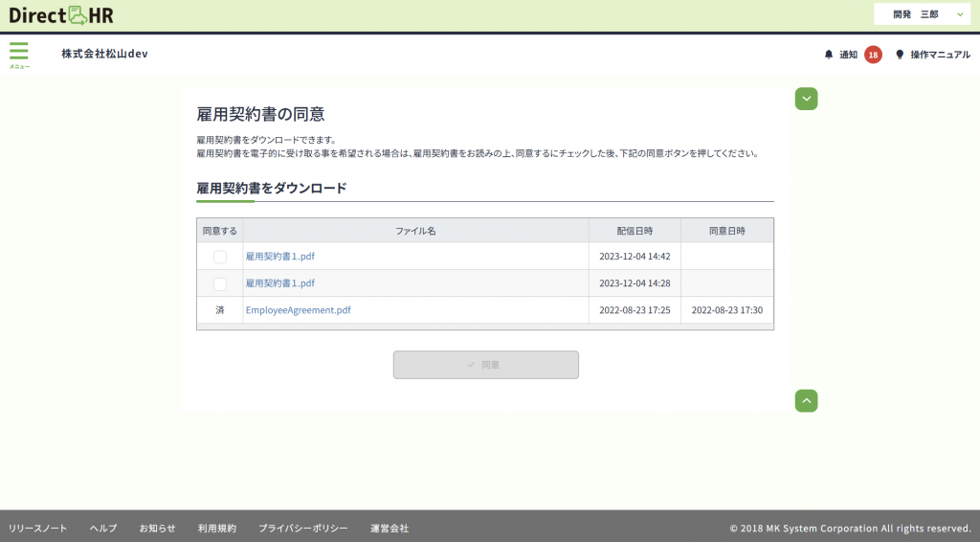The width and height of the screenshot is (980, 542).
Task: Open リリースノート in the footer
Action: click(x=38, y=528)
